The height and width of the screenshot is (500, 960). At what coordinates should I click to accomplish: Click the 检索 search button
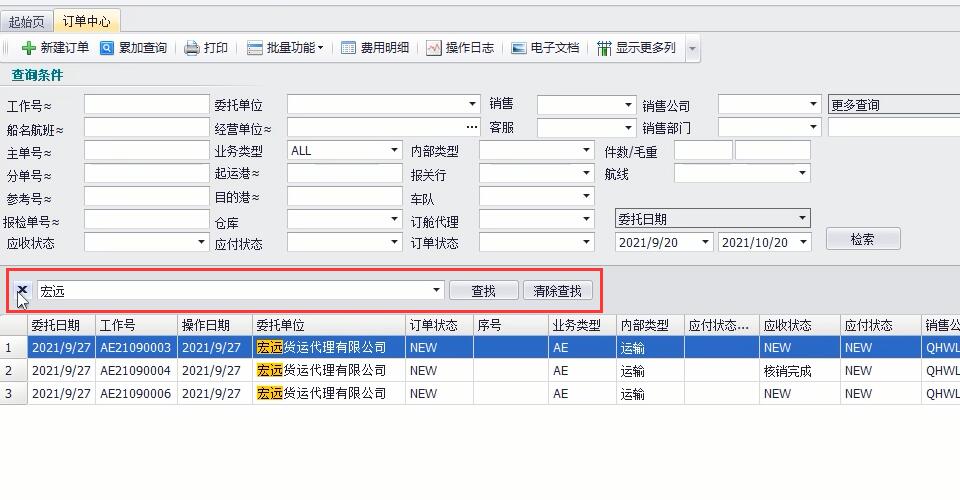(x=862, y=239)
